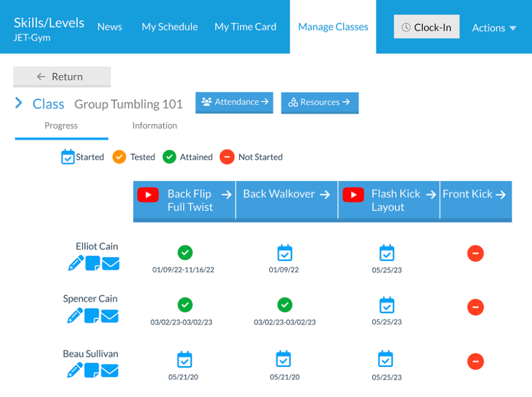Select the Clock-In icon button
Screen dimensions: 532x397
click(x=426, y=27)
